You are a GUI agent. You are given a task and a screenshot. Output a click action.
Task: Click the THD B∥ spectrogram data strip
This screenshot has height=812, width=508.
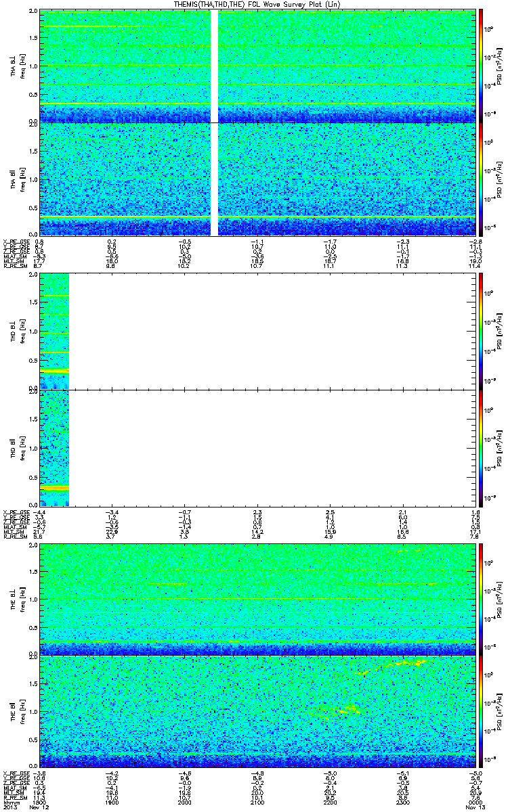point(54,447)
